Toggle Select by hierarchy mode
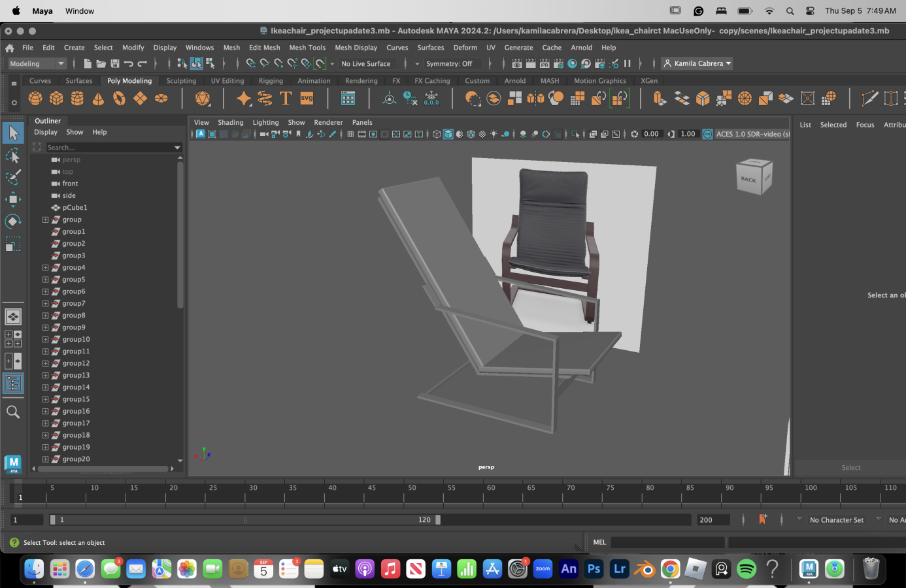 [182, 63]
